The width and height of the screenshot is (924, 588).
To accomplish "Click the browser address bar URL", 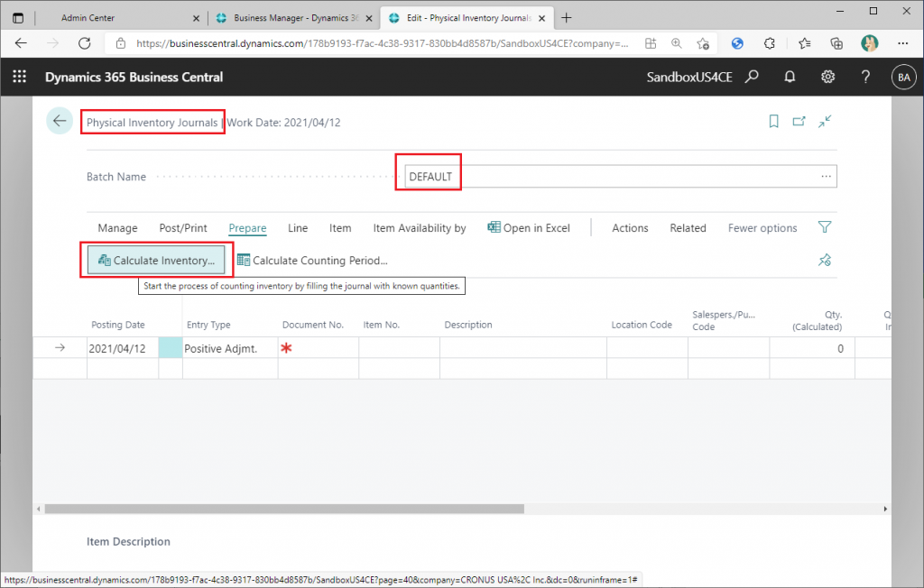I will click(x=382, y=43).
